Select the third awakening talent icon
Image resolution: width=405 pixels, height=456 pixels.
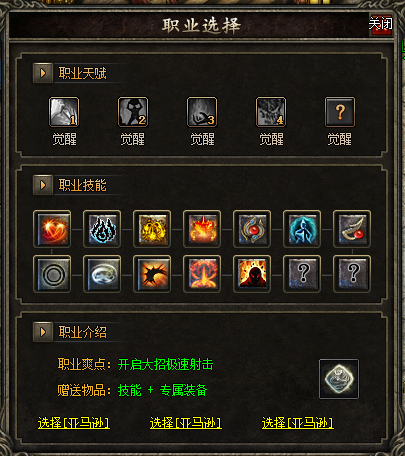202,112
